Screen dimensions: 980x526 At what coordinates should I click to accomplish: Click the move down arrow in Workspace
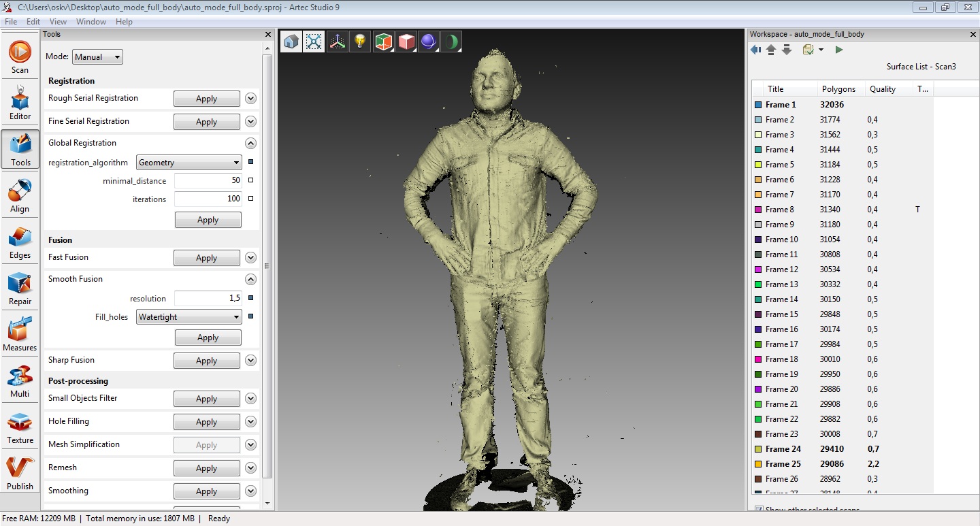tap(786, 50)
